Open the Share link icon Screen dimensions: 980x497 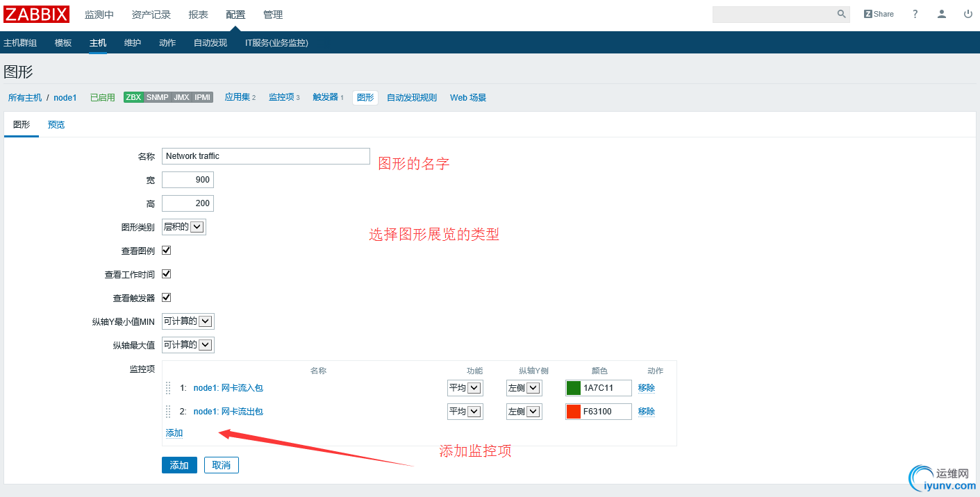coord(879,14)
